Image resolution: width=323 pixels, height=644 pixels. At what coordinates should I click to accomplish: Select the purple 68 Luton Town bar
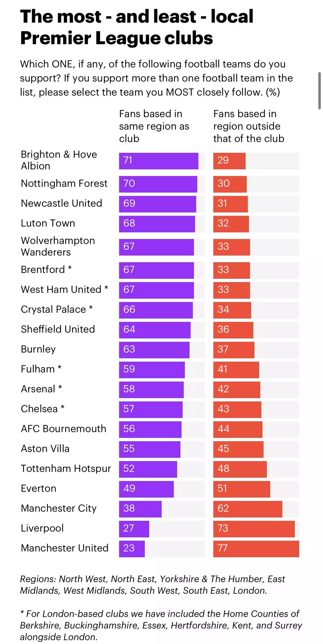pyautogui.click(x=157, y=224)
